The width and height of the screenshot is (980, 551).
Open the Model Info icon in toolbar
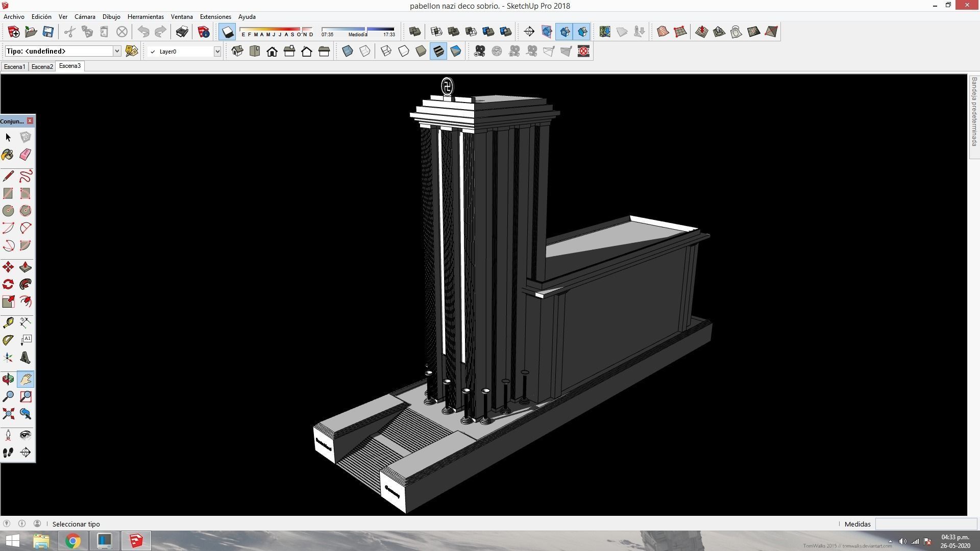pyautogui.click(x=204, y=32)
